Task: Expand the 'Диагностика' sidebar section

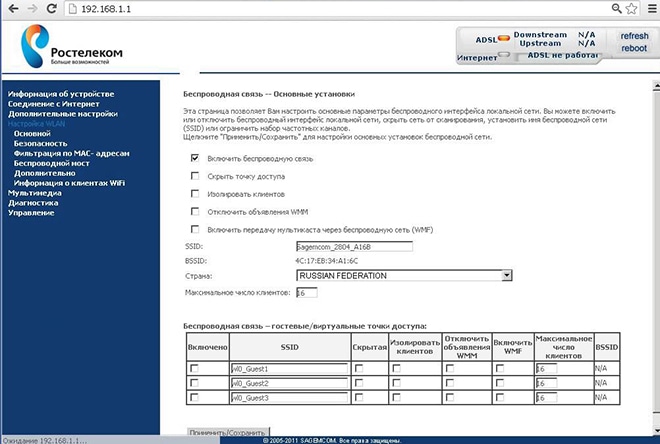Action: 33,203
